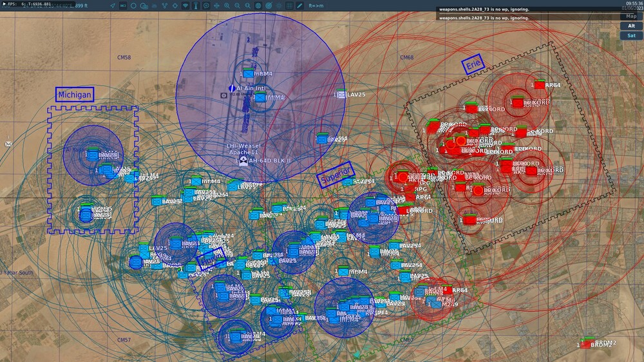Click the second magnifier zoom icon
The width and height of the screenshot is (644, 362).
pyautogui.click(x=238, y=6)
